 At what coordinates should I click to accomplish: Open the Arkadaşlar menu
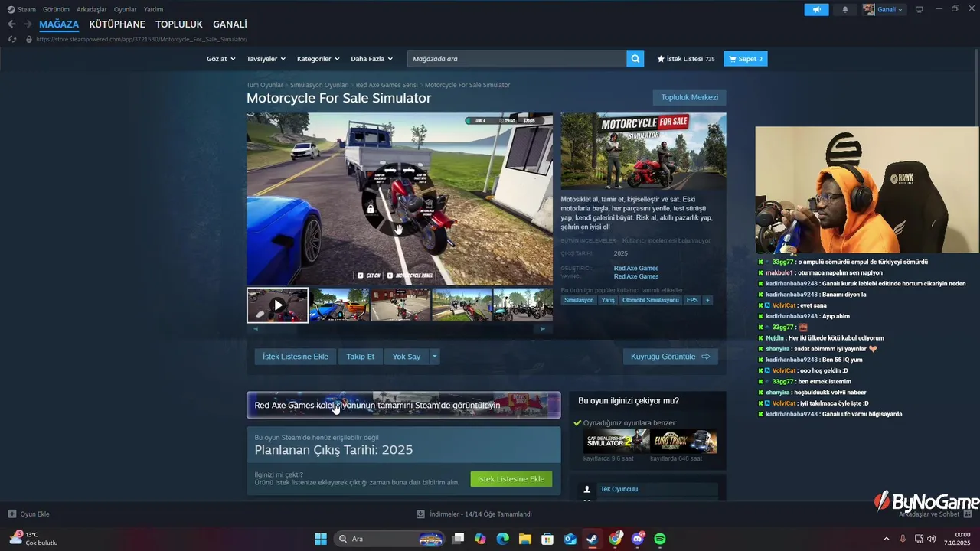click(91, 9)
